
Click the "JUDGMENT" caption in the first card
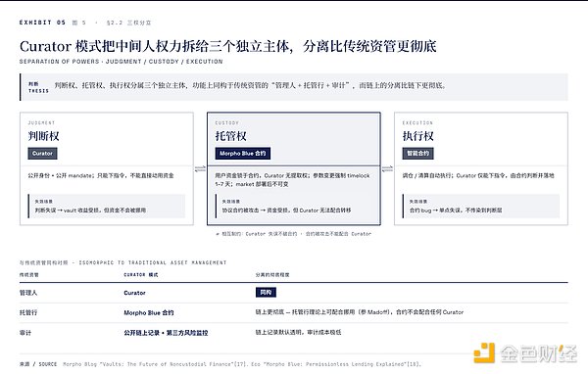(41, 123)
